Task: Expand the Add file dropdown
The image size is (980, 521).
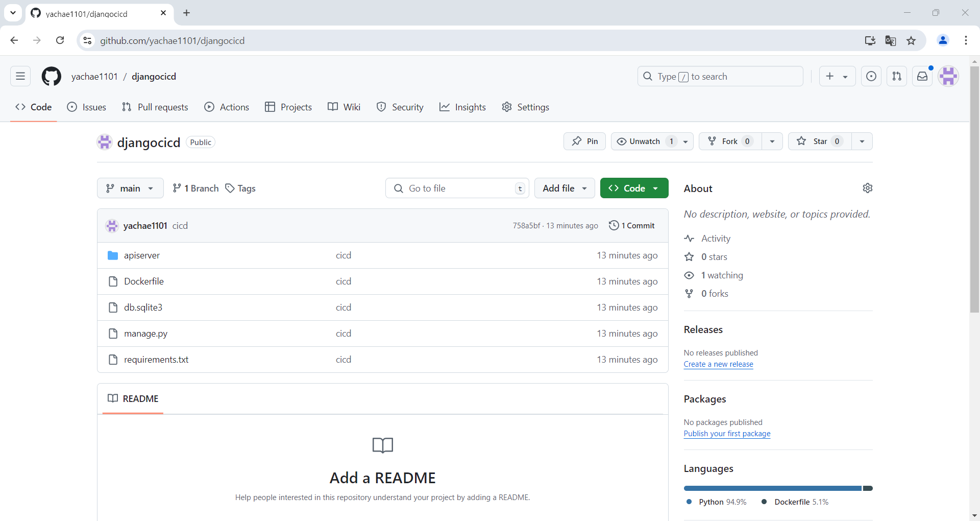Action: point(565,188)
